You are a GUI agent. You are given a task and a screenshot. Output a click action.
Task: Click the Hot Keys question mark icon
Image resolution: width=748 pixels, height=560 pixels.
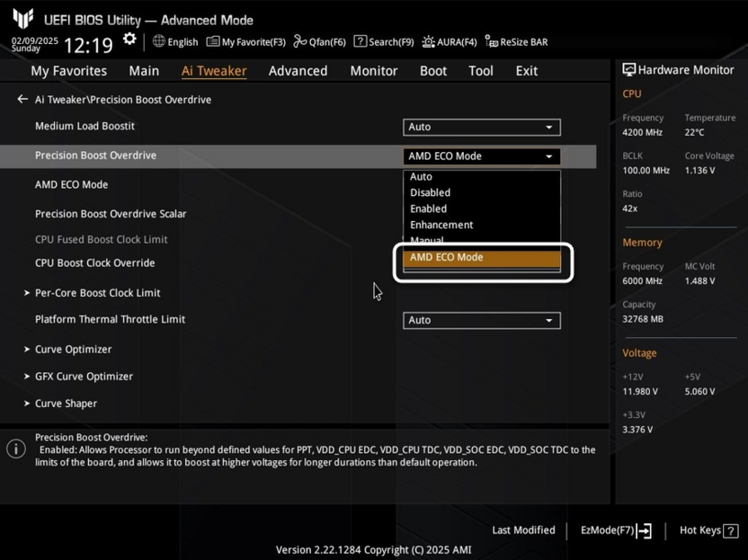tap(730, 530)
